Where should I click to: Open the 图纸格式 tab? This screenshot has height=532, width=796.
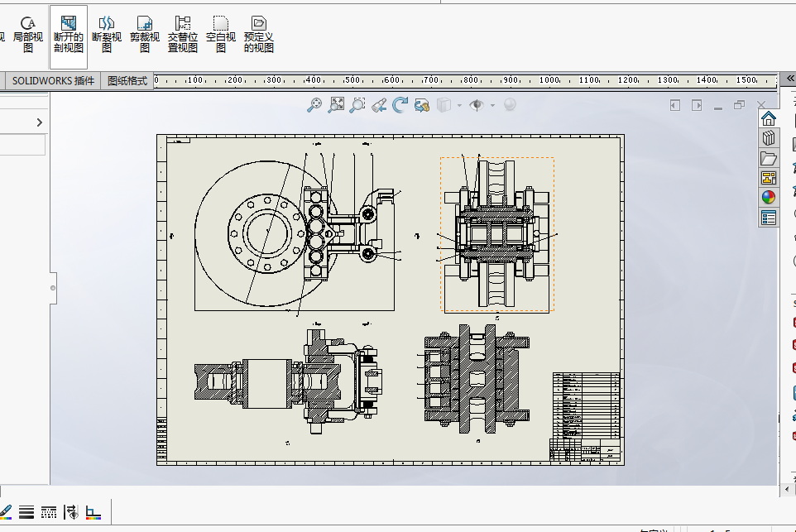pyautogui.click(x=127, y=80)
